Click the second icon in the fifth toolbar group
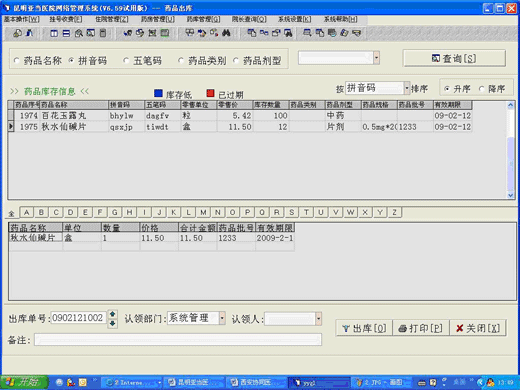Screen dimensions: 520x390 pos(264,33)
